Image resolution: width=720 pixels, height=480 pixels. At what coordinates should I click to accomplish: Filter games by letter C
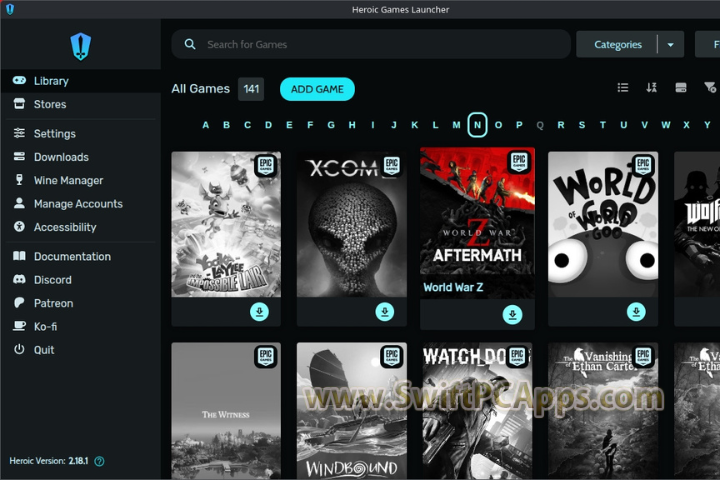(x=248, y=125)
